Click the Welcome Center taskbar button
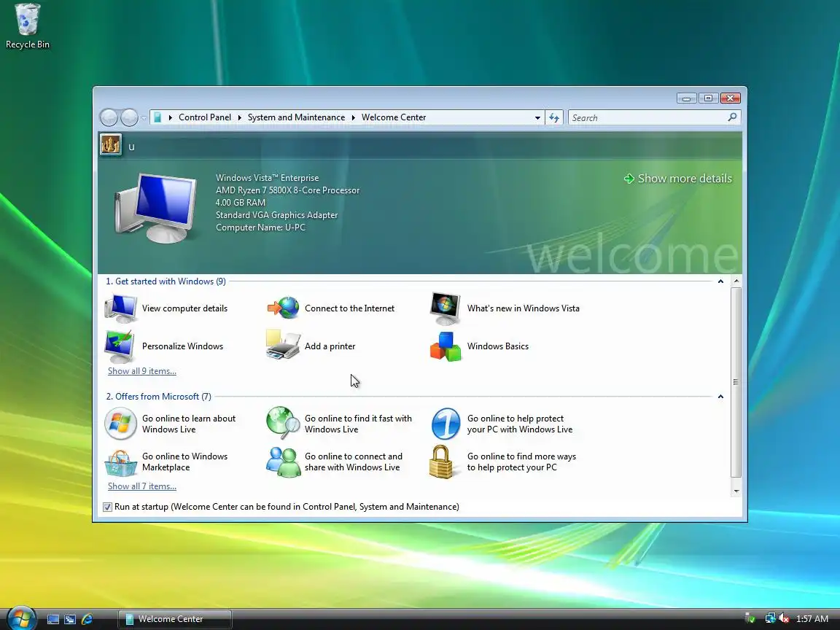This screenshot has width=840, height=630. pyautogui.click(x=175, y=619)
